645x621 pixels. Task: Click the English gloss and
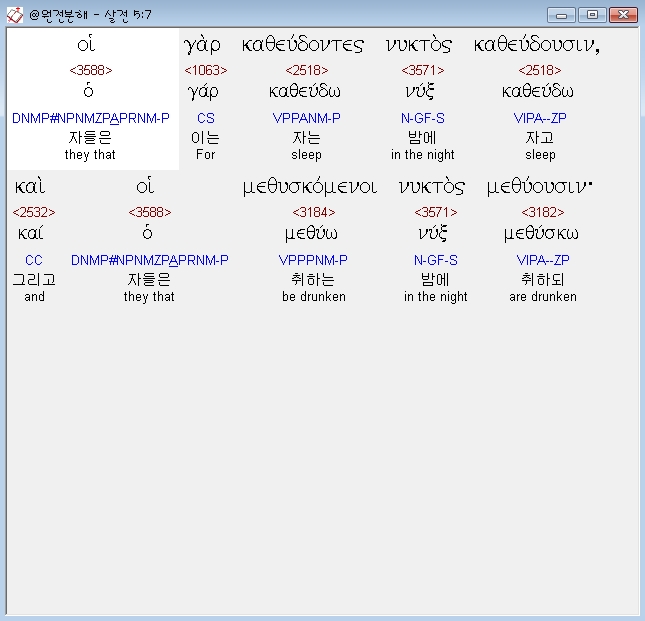pyautogui.click(x=35, y=297)
